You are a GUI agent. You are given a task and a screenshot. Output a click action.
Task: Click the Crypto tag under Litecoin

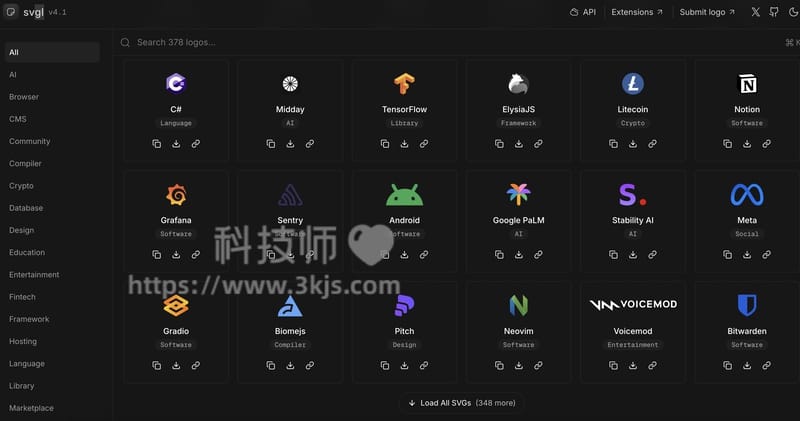point(633,123)
